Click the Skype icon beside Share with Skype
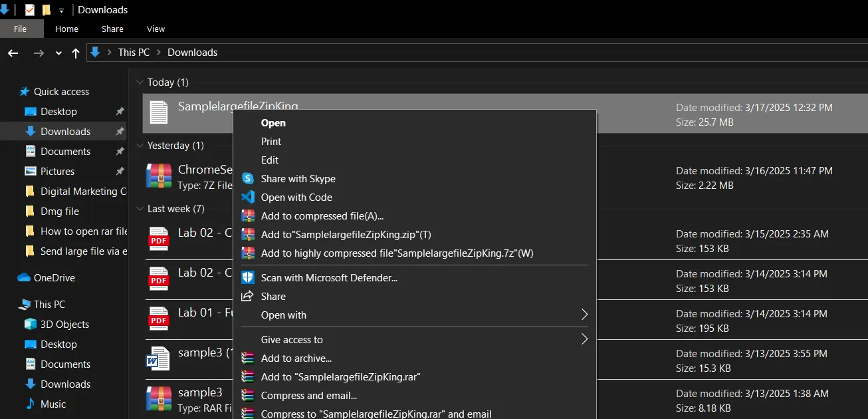 [x=248, y=178]
